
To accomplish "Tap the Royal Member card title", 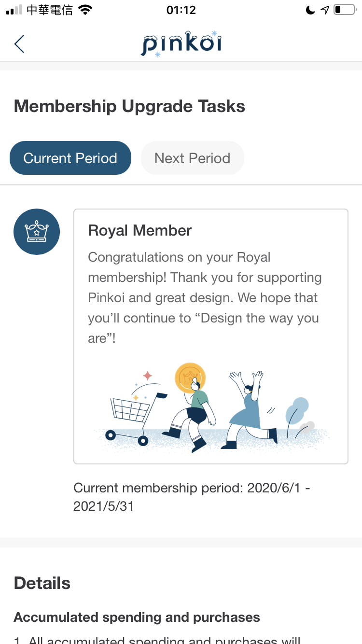I will pos(140,230).
